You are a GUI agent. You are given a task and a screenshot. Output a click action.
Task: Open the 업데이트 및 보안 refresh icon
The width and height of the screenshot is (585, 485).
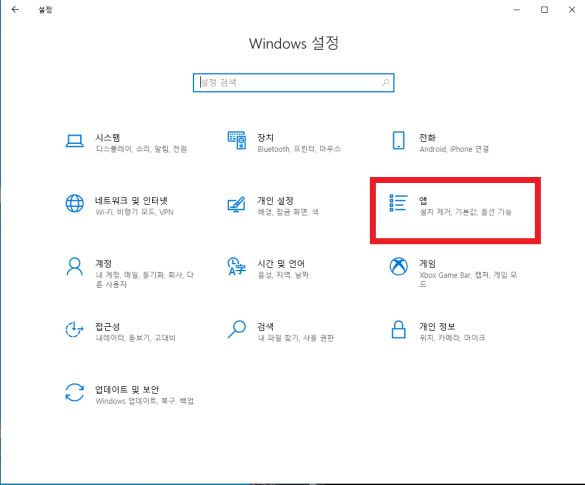point(75,392)
